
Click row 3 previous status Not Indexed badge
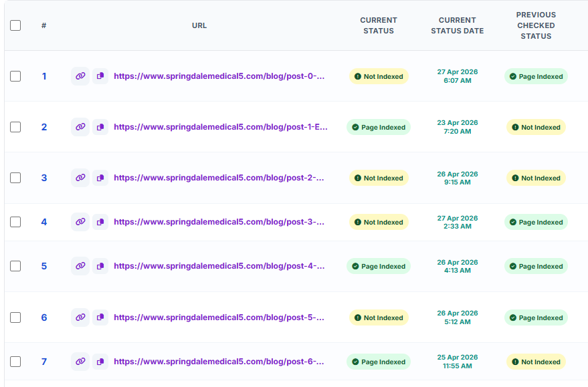536,178
